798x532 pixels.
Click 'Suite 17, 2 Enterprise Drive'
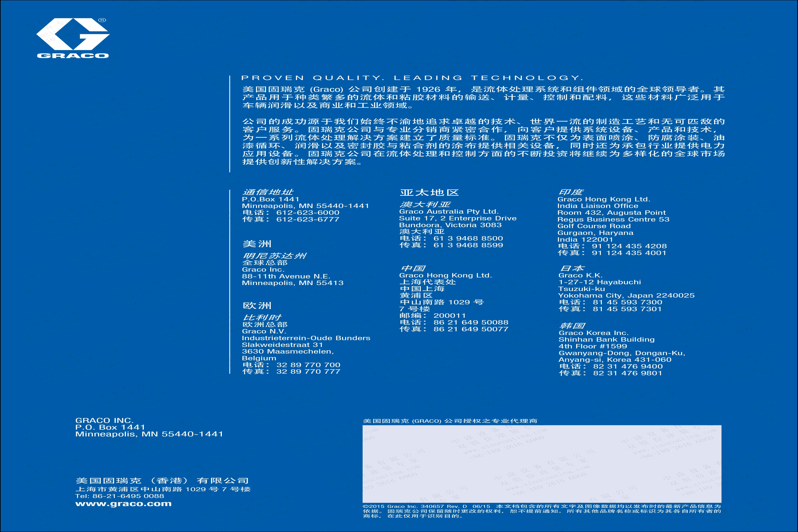coord(458,218)
